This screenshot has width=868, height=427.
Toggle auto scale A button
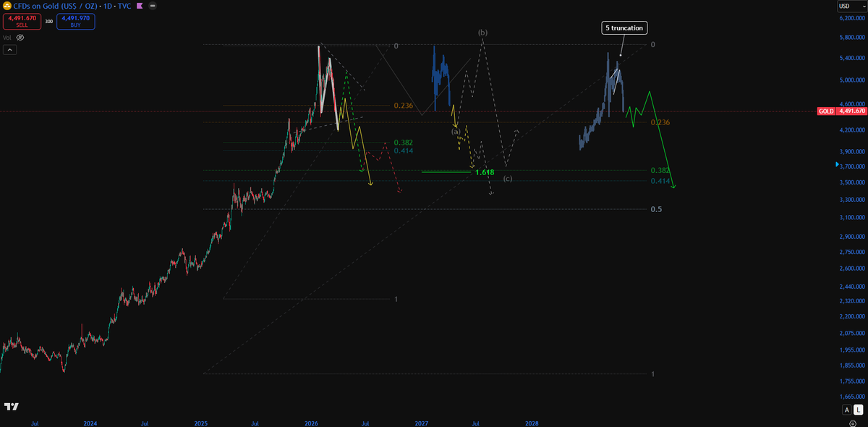coord(847,410)
